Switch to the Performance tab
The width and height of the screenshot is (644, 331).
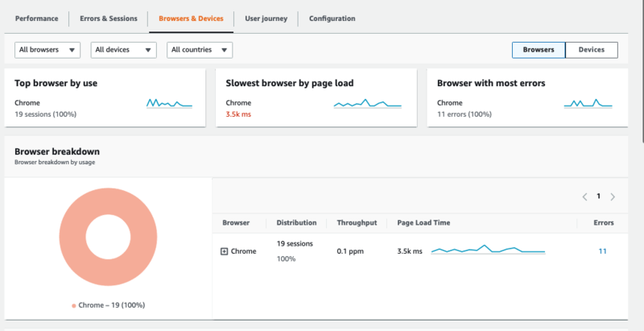tap(36, 19)
